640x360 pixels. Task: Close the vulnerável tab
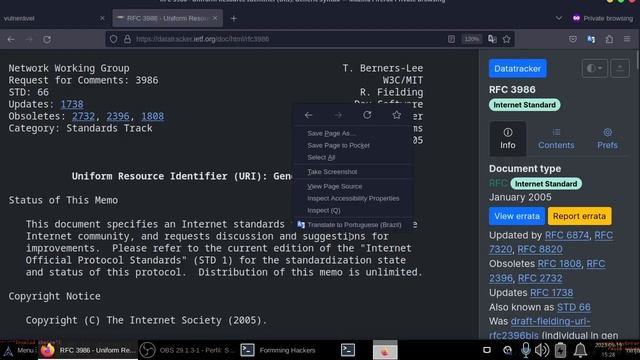click(x=102, y=18)
